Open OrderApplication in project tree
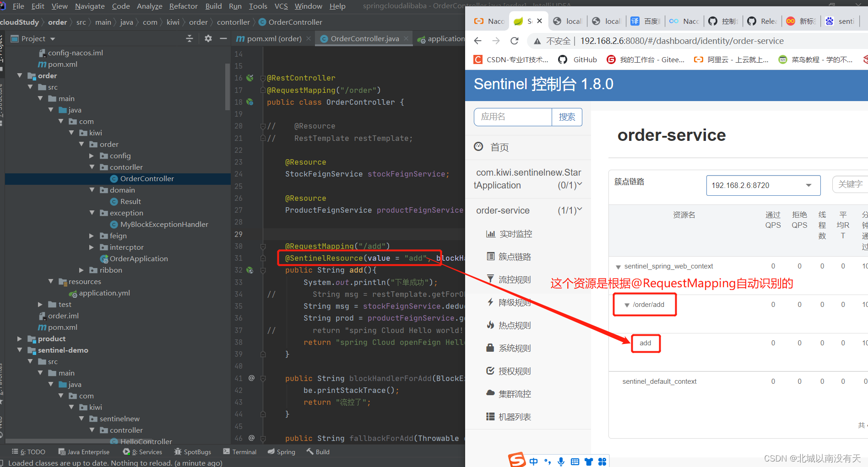 click(x=139, y=258)
